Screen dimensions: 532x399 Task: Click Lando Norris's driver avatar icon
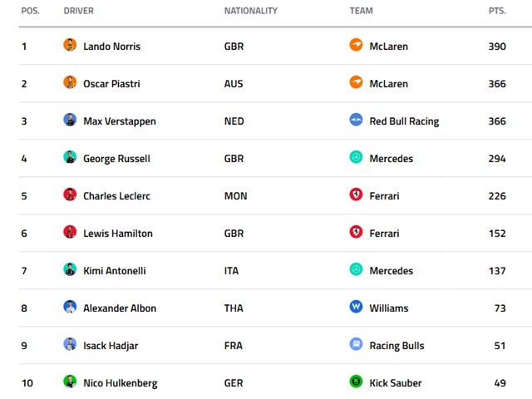pos(70,45)
